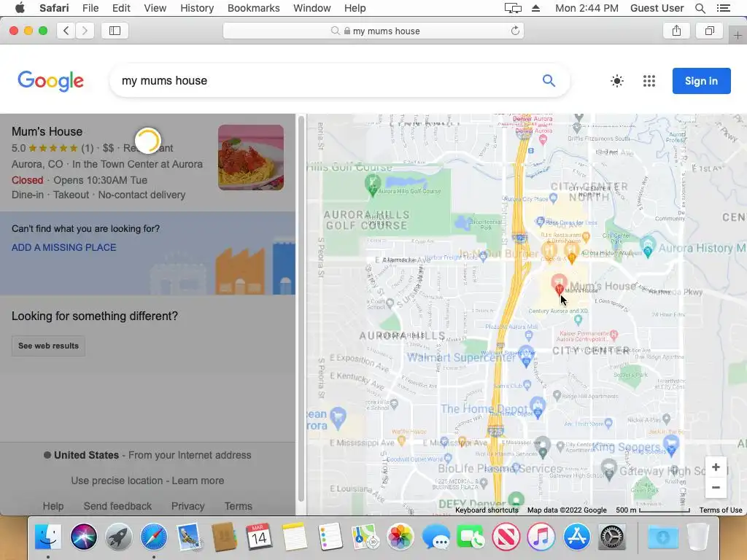
Task: Zoom out the map with minus
Action: coord(716,487)
